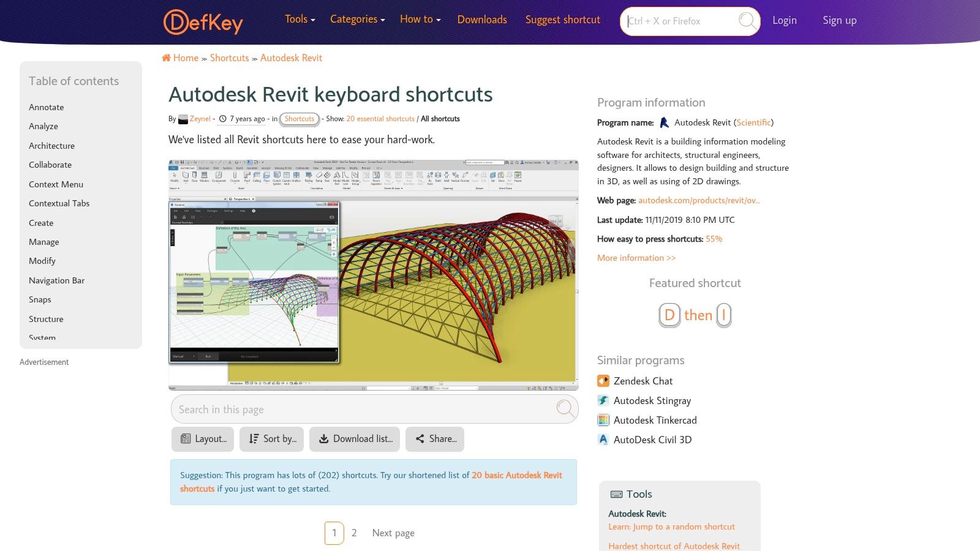Click the magnifier icon in the top search bar
This screenshot has height=551, width=980.
(747, 20)
